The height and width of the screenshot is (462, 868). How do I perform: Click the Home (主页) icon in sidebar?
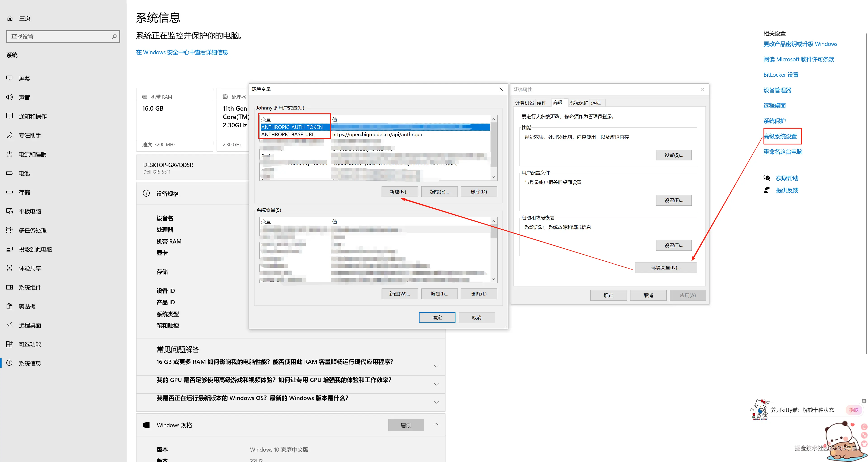pyautogui.click(x=10, y=18)
